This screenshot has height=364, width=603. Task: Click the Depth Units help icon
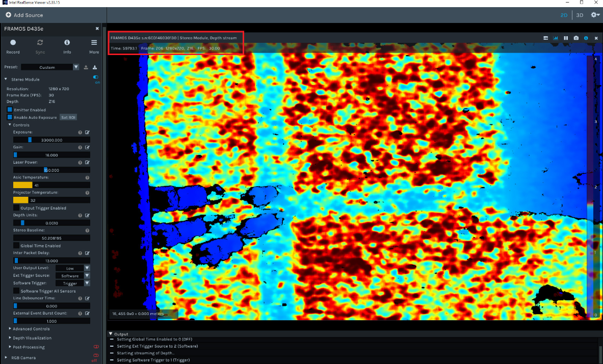point(80,215)
